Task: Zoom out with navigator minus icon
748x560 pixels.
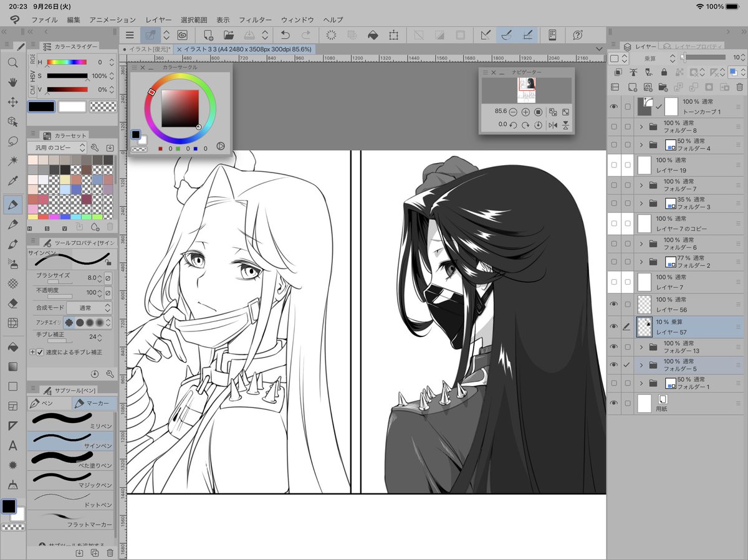Action: 512,112
